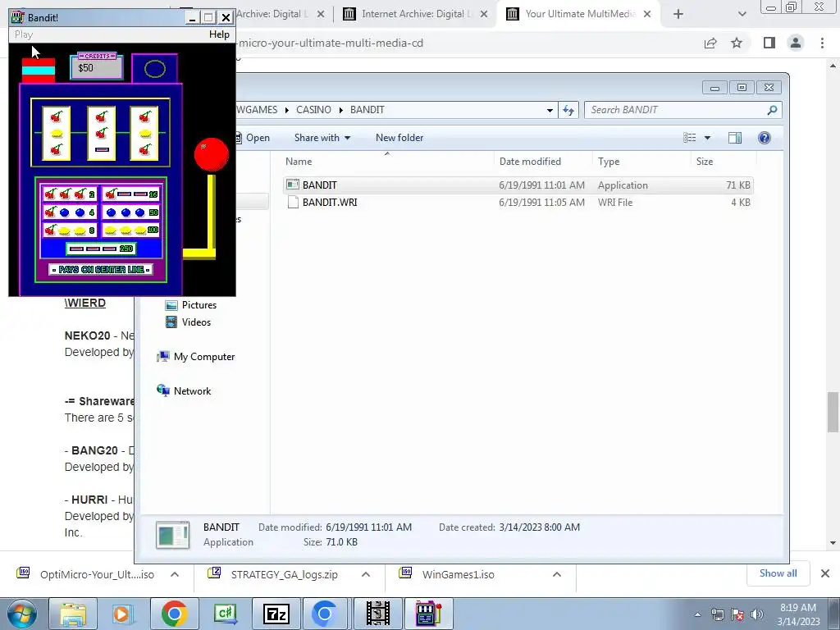Click Show all downloads
Viewport: 840px width, 630px height.
coord(778,573)
